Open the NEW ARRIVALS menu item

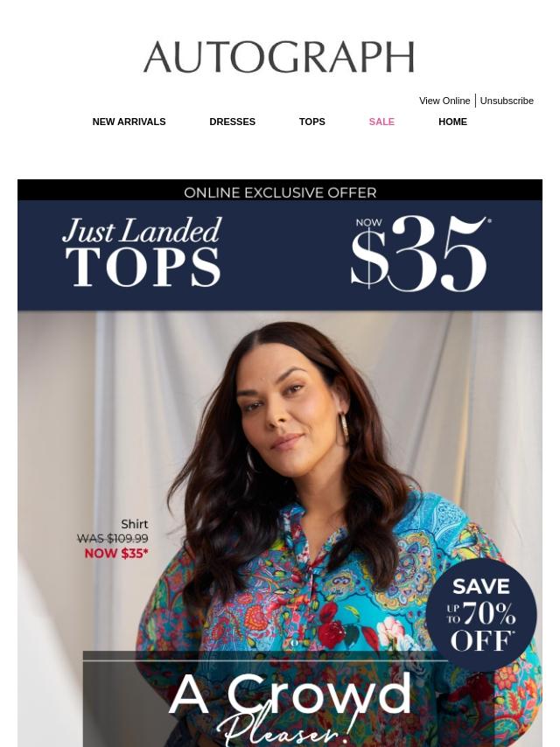pos(129,122)
